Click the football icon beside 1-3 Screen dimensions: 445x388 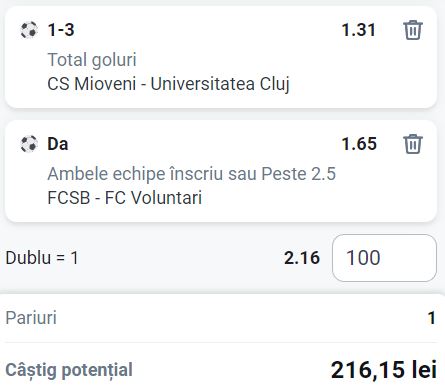29,30
